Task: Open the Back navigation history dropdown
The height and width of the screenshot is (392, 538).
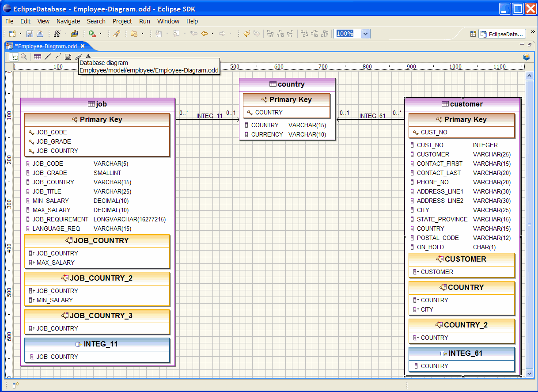Action: pyautogui.click(x=212, y=34)
